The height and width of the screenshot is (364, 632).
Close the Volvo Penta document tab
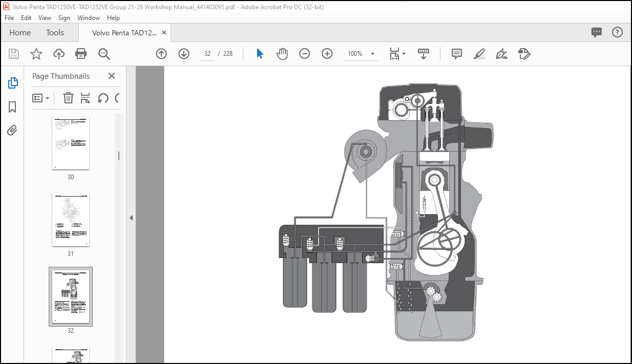[164, 33]
